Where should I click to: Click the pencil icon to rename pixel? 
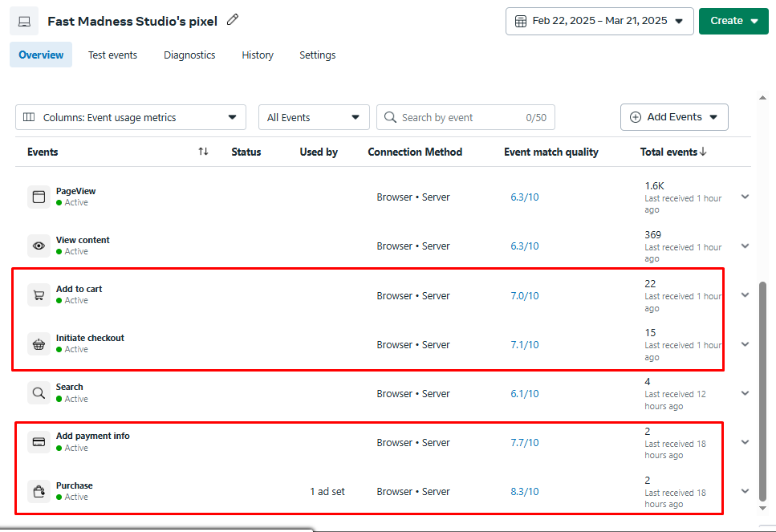[233, 20]
